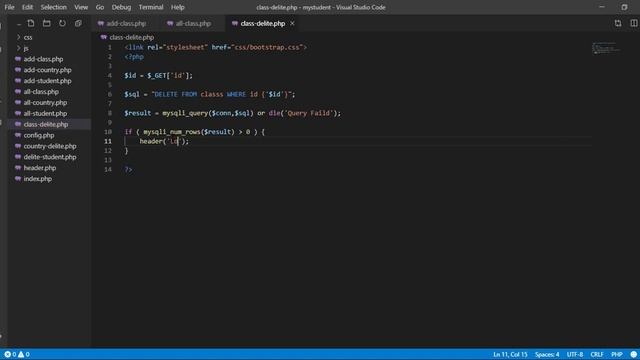Open delite-student.php in the explorer
This screenshot has height=360, width=640.
click(x=50, y=157)
